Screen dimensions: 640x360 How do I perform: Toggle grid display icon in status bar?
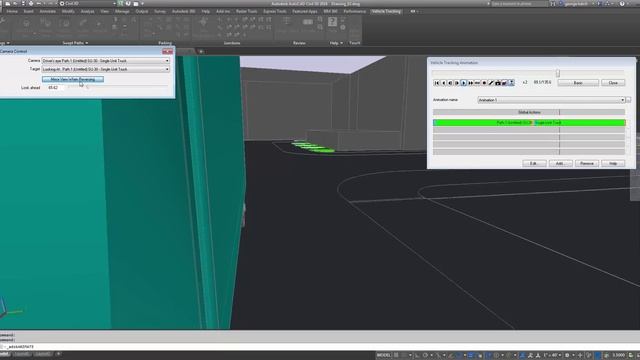point(396,355)
